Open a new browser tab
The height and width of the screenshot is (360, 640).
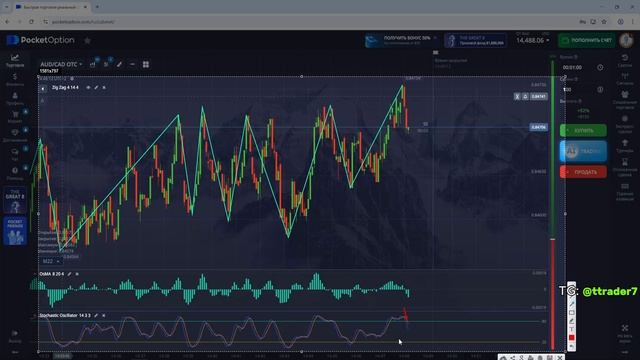coord(97,7)
